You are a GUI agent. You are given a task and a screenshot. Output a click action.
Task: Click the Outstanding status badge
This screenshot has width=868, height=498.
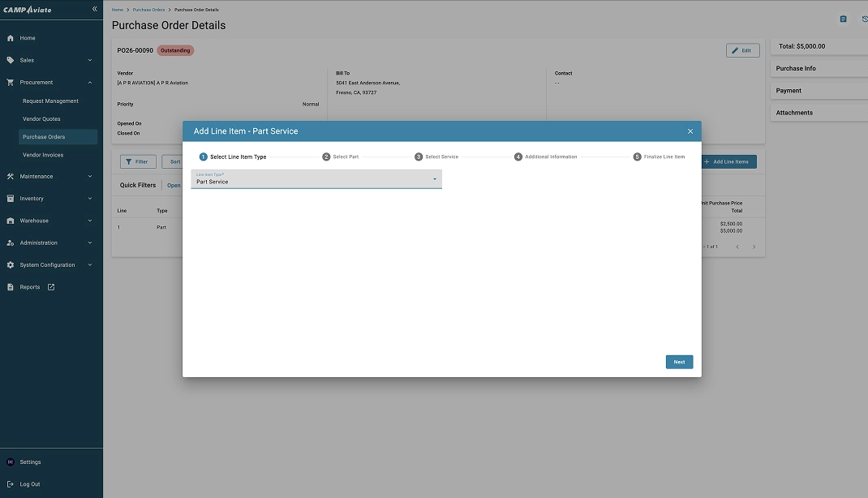[x=175, y=50]
